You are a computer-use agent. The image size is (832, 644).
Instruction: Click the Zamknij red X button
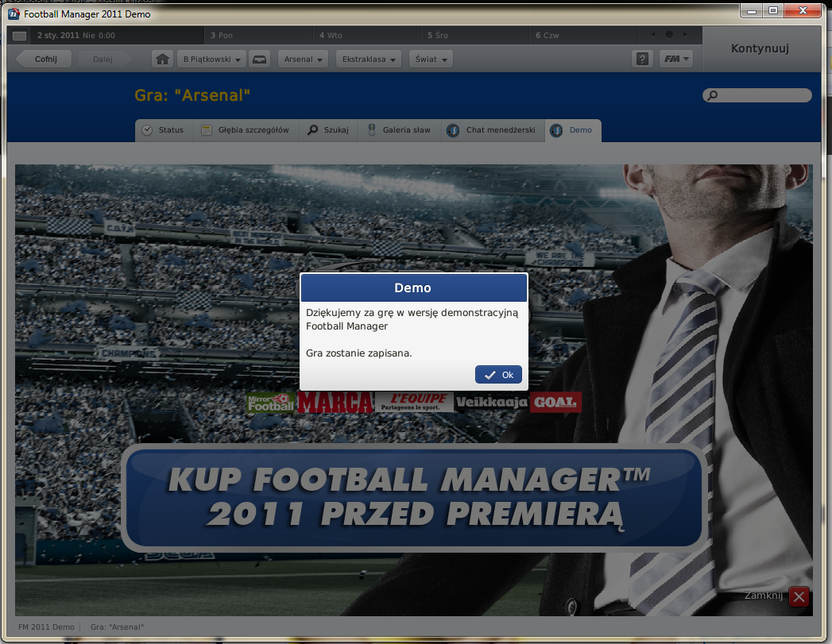[x=799, y=597]
